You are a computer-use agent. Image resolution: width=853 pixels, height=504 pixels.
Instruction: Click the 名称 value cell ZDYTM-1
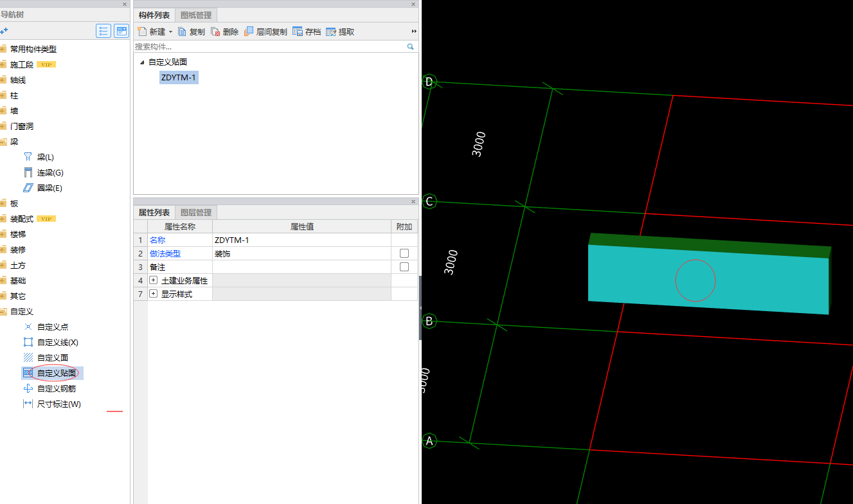tap(301, 240)
